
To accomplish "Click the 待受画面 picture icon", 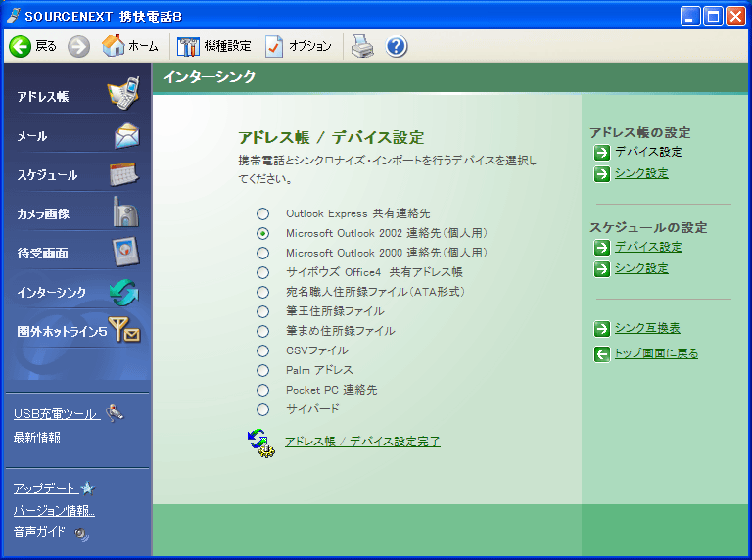I will (x=126, y=252).
